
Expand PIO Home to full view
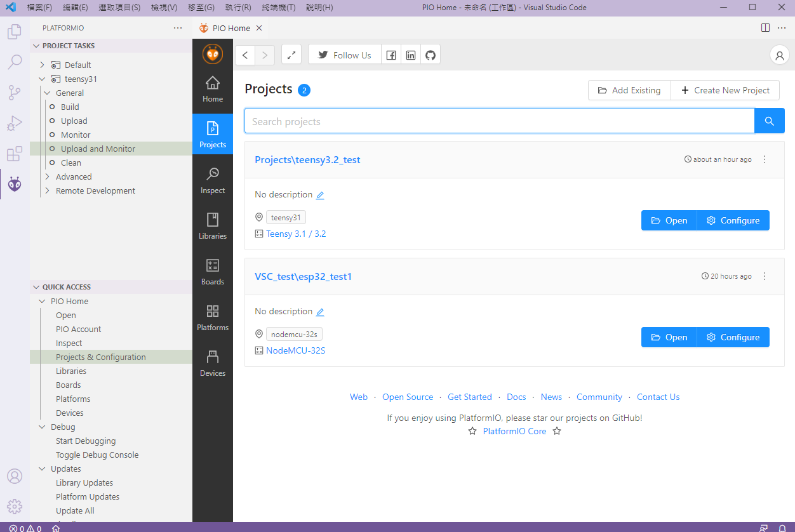coord(291,55)
